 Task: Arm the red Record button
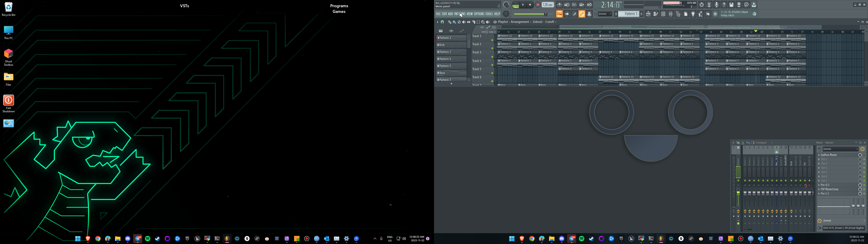pyautogui.click(x=538, y=5)
